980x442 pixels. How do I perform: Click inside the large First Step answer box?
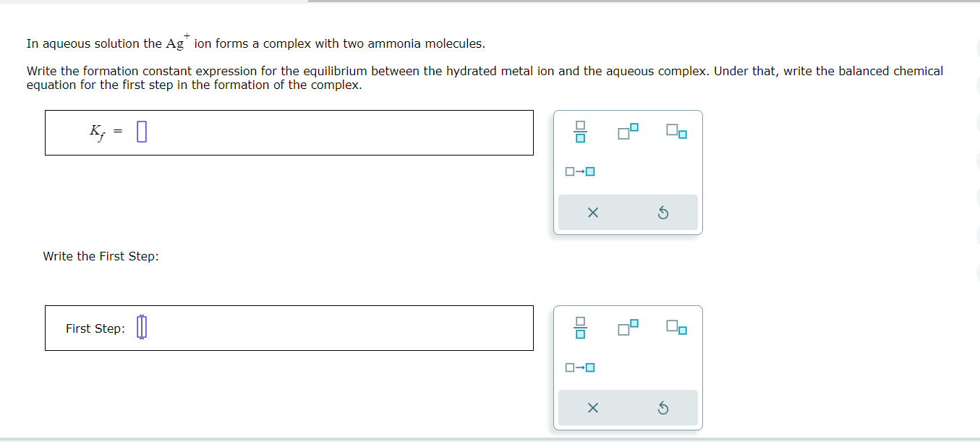click(325, 328)
